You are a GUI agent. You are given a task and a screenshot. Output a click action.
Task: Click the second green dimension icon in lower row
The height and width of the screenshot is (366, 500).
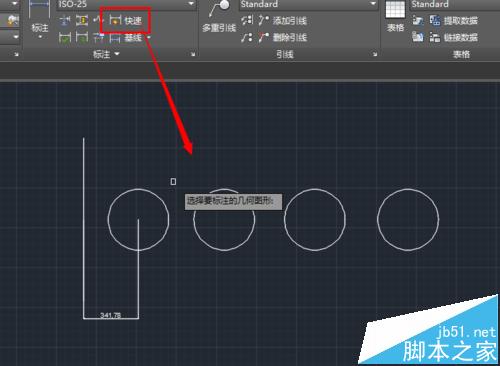pos(82,37)
